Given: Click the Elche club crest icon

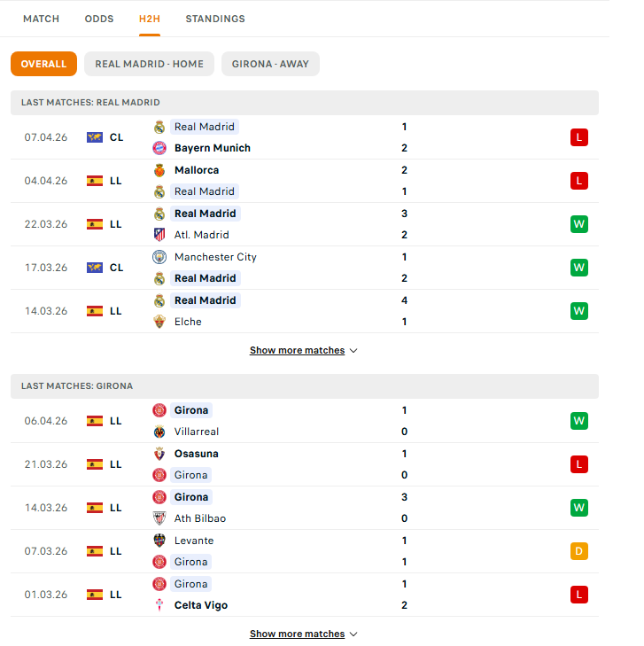Looking at the screenshot, I should click(159, 322).
